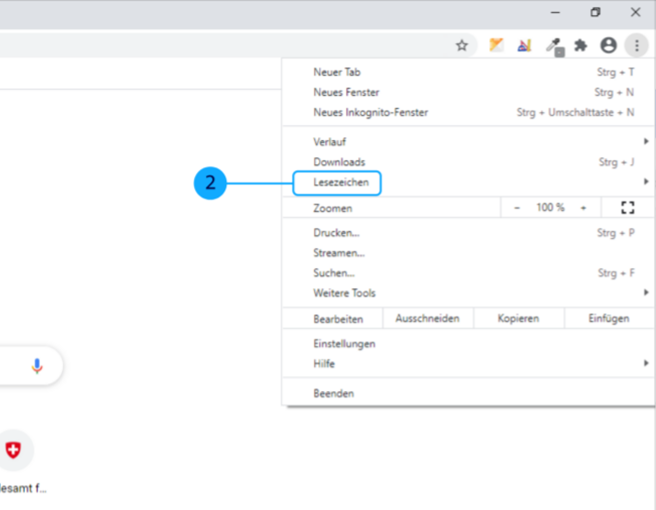Click the bookmark star icon in address bar
Viewport: 656px width, 510px height.
click(462, 45)
